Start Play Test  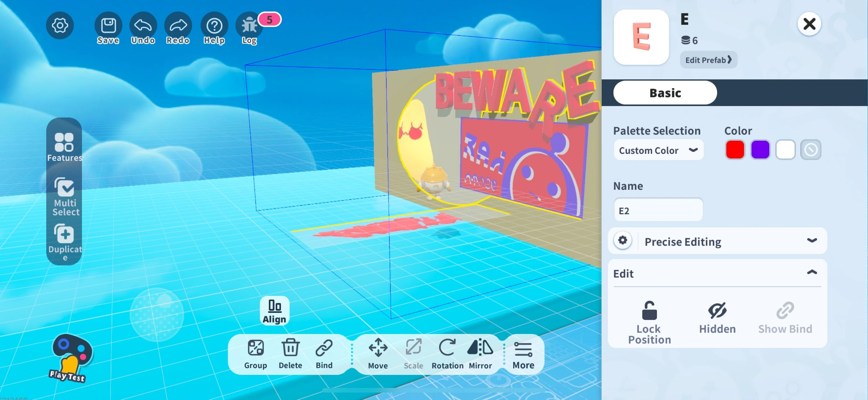point(70,358)
